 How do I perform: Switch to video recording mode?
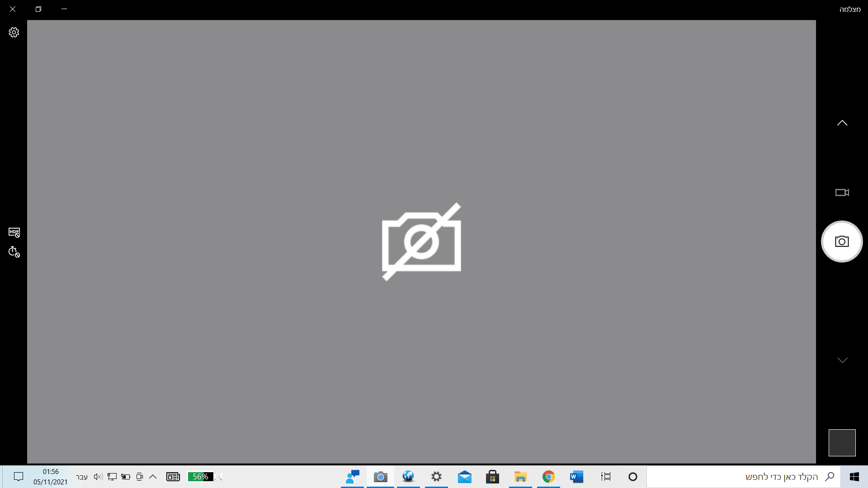pos(842,192)
